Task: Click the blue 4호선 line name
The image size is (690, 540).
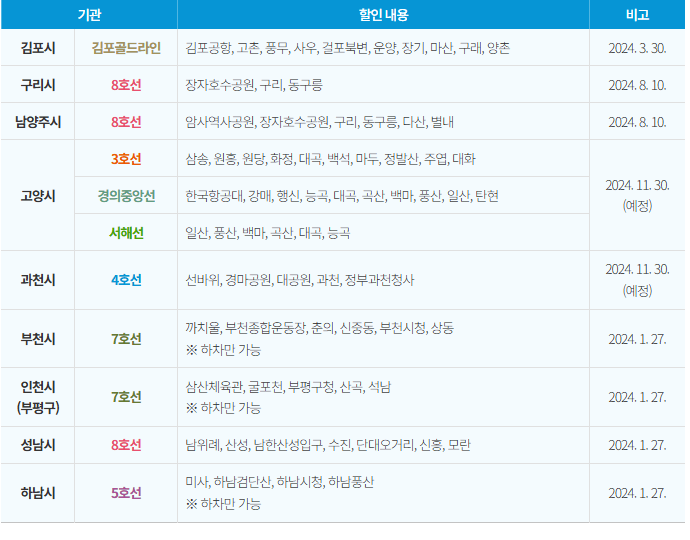Action: click(126, 279)
